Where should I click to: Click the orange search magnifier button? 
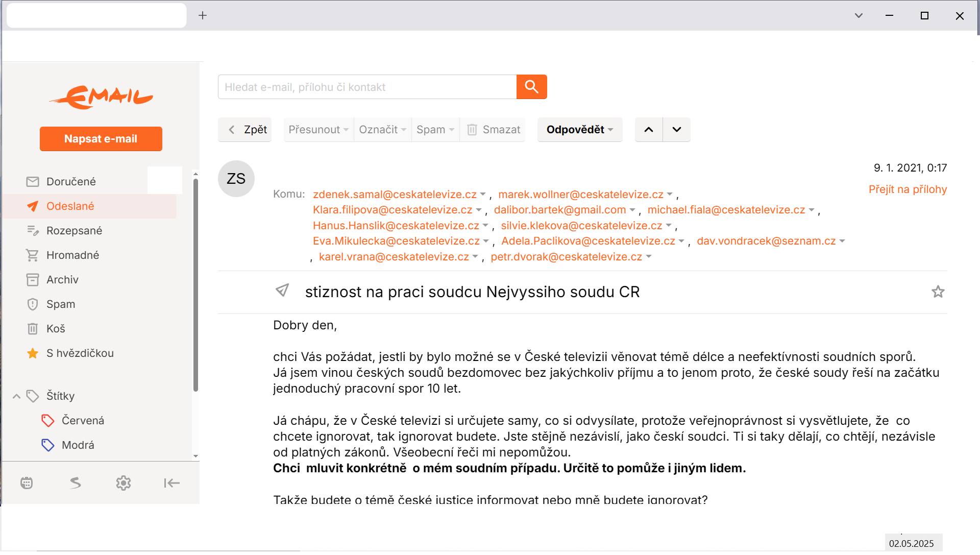pos(531,87)
